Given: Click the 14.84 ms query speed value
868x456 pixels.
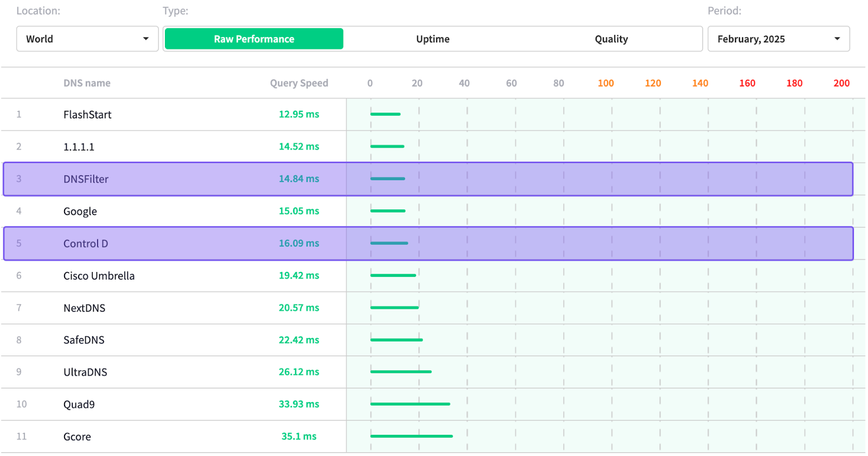Looking at the screenshot, I should (299, 179).
